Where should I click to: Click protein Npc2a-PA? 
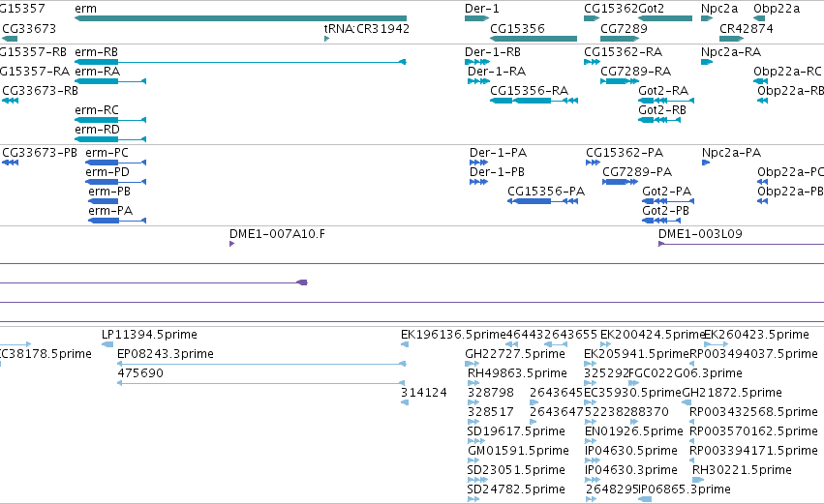[706, 163]
